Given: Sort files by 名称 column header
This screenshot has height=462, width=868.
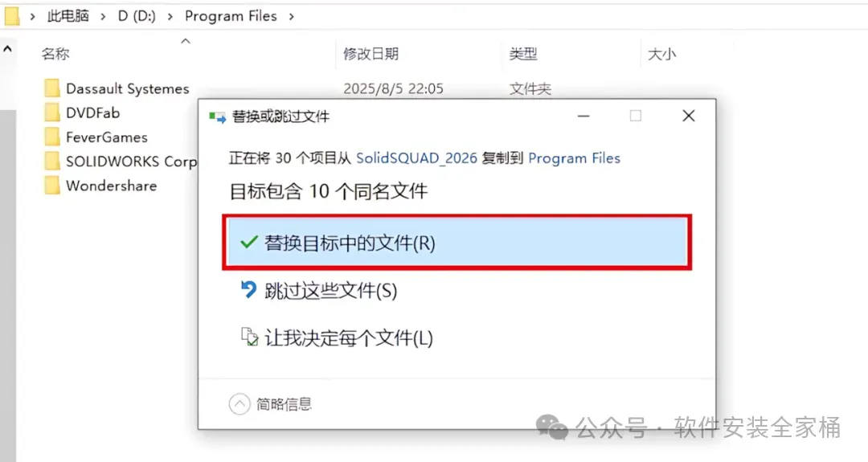Looking at the screenshot, I should [55, 54].
